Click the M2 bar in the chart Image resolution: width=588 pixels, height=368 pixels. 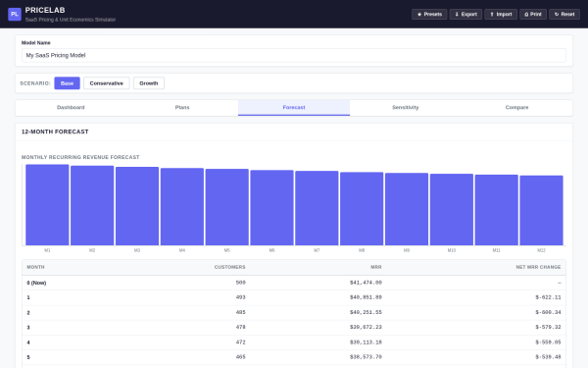click(x=92, y=206)
